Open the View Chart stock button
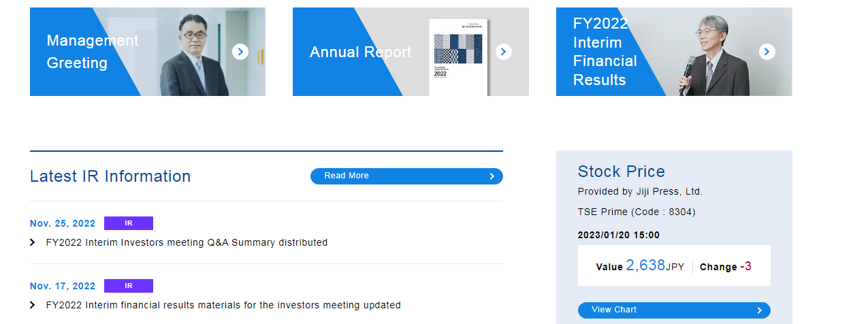Screen dimensions: 868x324 pyautogui.click(x=673, y=310)
